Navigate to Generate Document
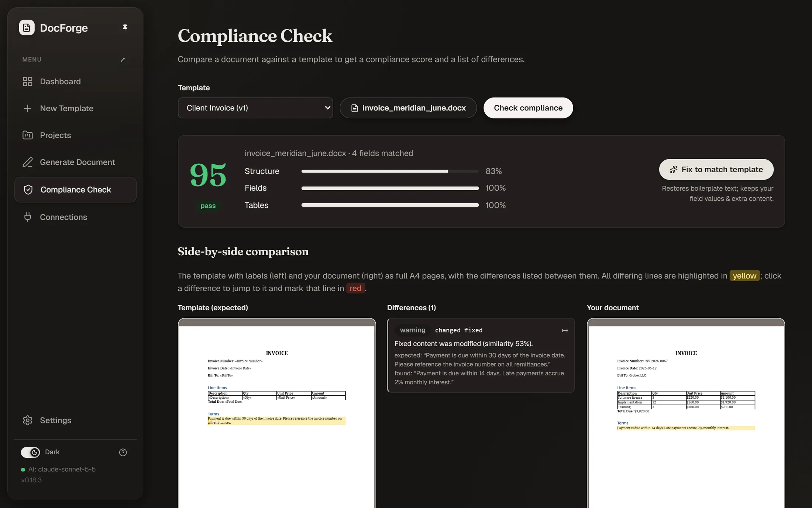 pos(75,162)
